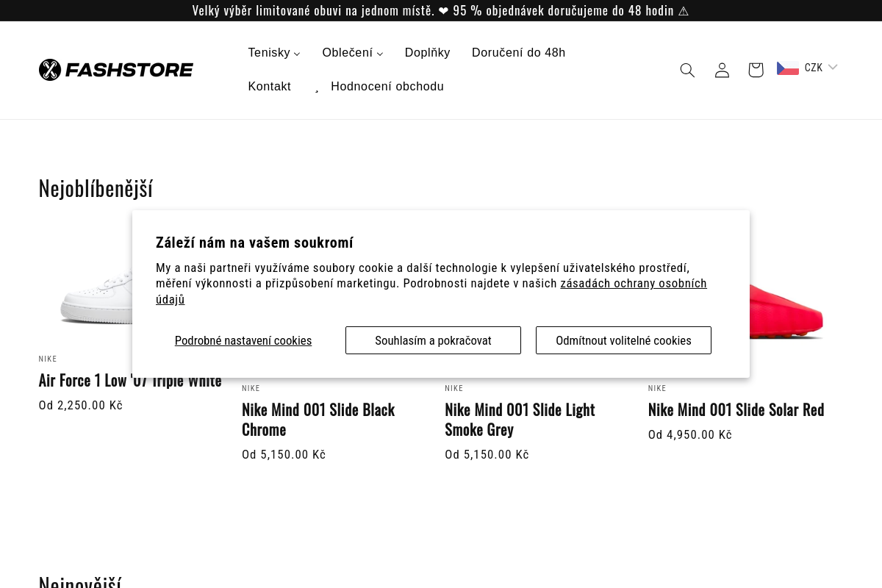Screen dimensions: 882x588
Task: Click the Fashstore logo
Action: coord(116,70)
